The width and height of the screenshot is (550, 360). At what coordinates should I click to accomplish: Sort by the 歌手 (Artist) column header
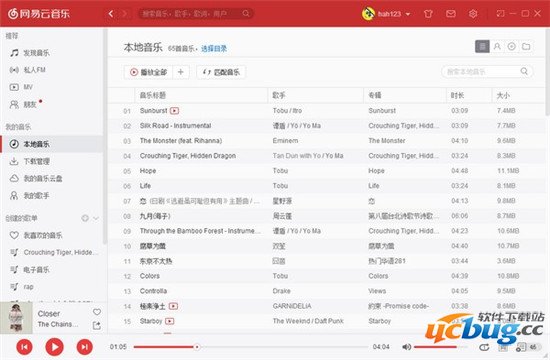pyautogui.click(x=316, y=95)
